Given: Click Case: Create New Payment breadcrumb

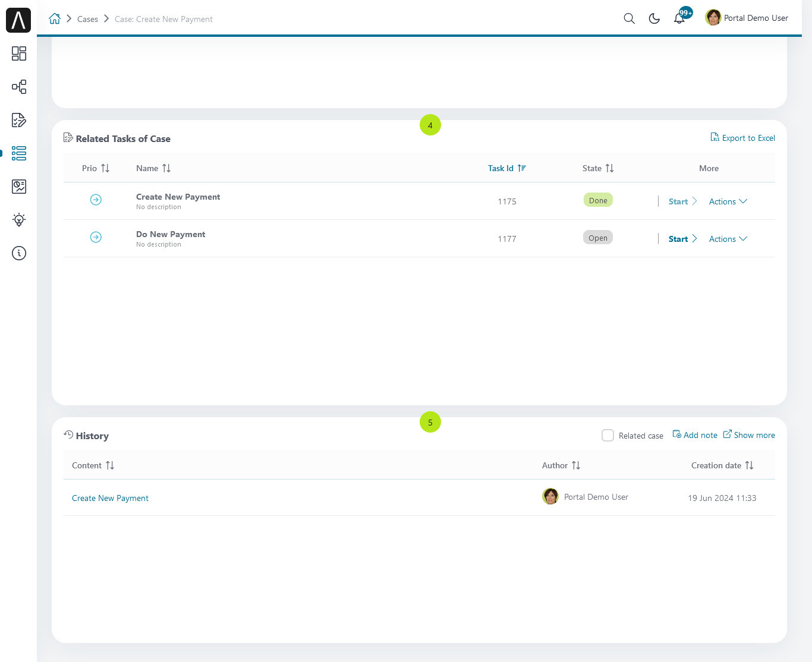Looking at the screenshot, I should [163, 19].
